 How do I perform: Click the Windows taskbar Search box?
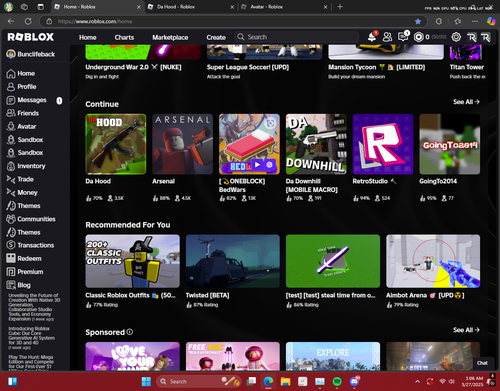click(x=198, y=381)
